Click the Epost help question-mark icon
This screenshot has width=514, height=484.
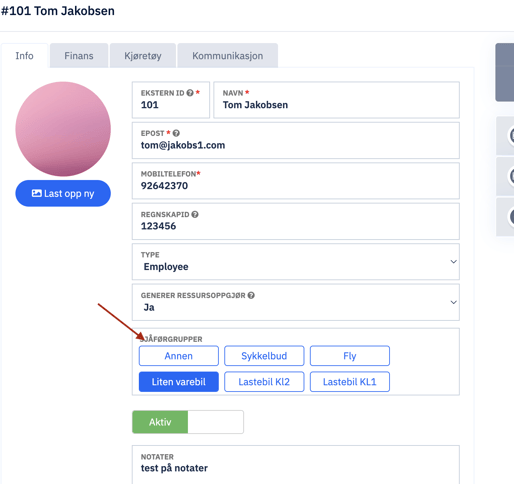[x=176, y=133]
